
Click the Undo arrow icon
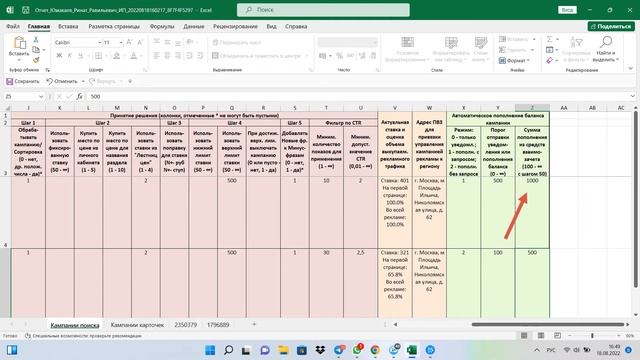click(49, 81)
